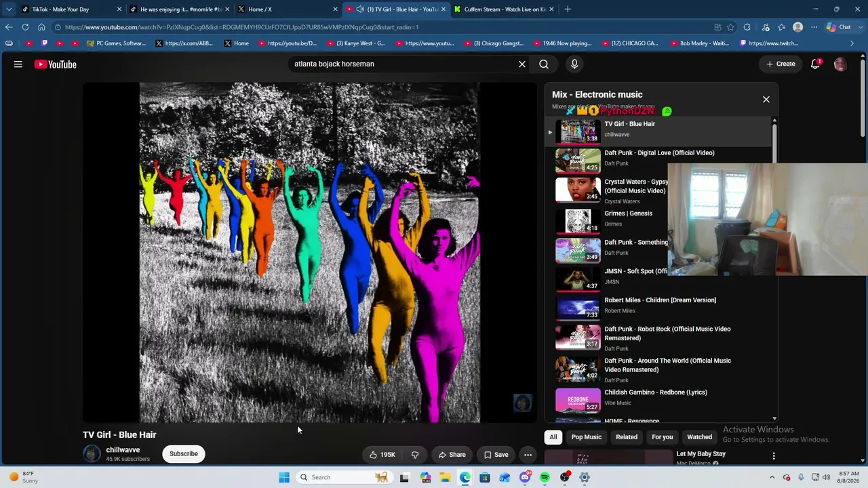This screenshot has height=488, width=868.
Task: Play Crystal Waters - Gypsy Woman thumbnail
Action: tap(578, 189)
